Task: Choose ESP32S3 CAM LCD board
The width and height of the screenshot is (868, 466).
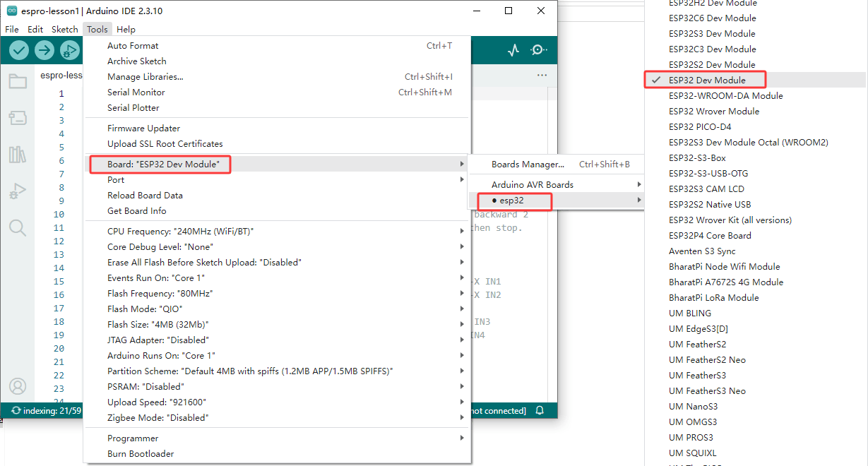Action: pos(756,189)
